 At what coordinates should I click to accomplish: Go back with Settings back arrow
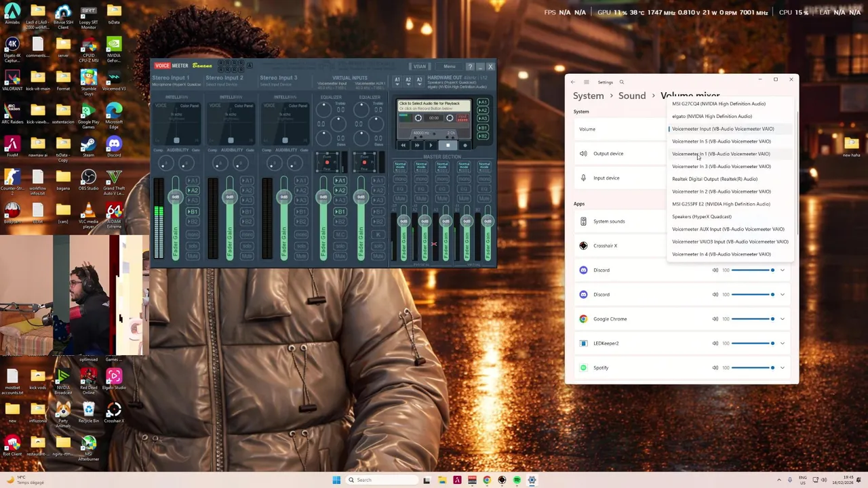573,82
